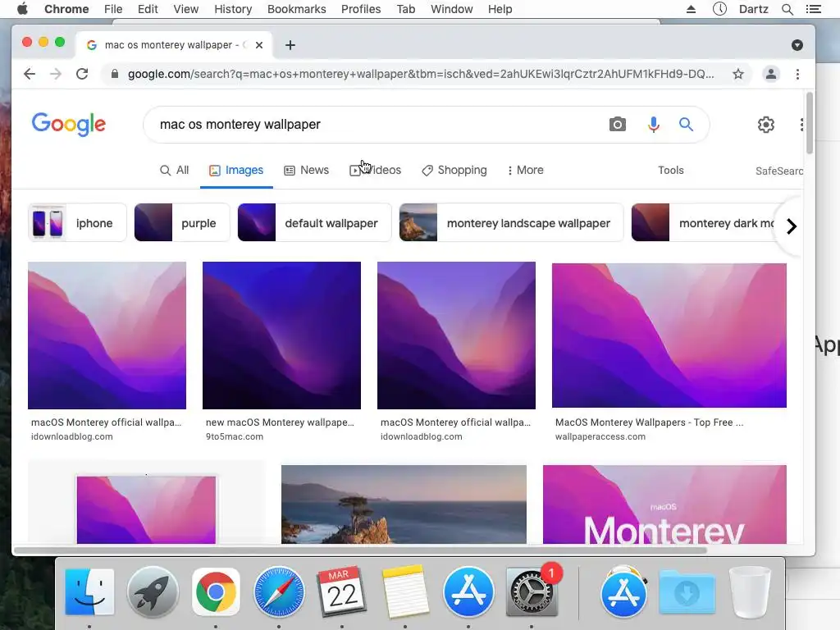This screenshot has height=630, width=840.
Task: Open the Apple menu
Action: 22,9
